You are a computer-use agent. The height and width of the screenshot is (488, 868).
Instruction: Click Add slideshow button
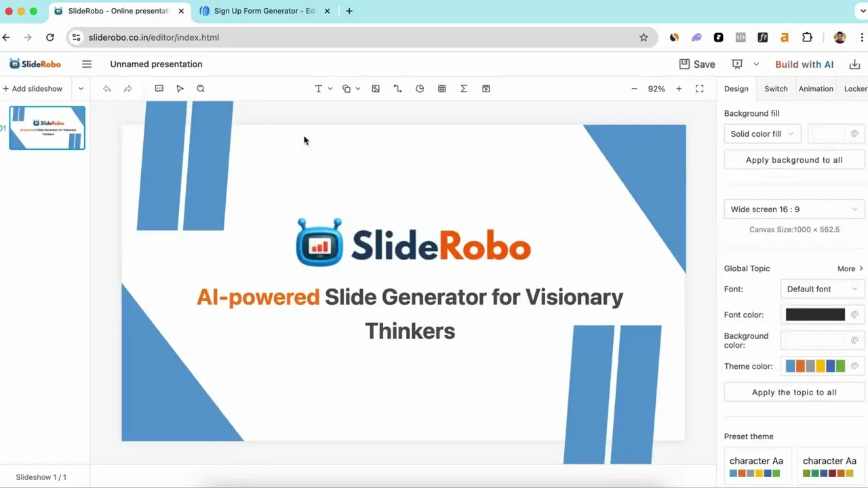[x=33, y=89]
